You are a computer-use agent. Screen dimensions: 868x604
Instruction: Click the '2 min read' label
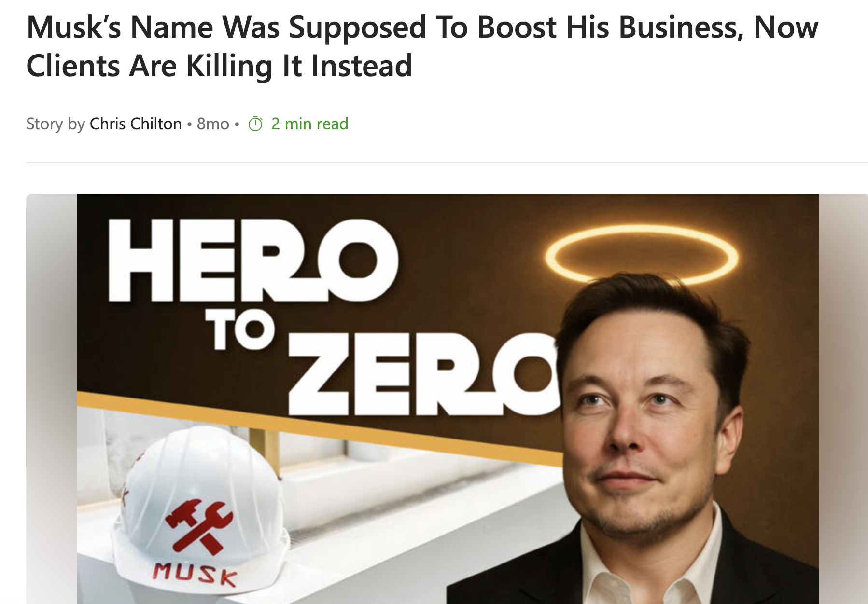tap(309, 124)
